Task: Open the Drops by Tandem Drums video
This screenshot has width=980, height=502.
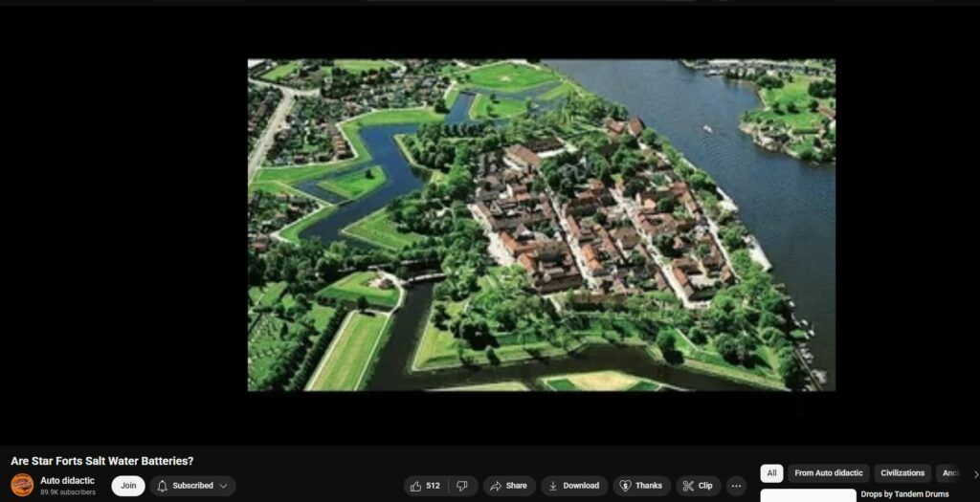Action: pos(904,494)
